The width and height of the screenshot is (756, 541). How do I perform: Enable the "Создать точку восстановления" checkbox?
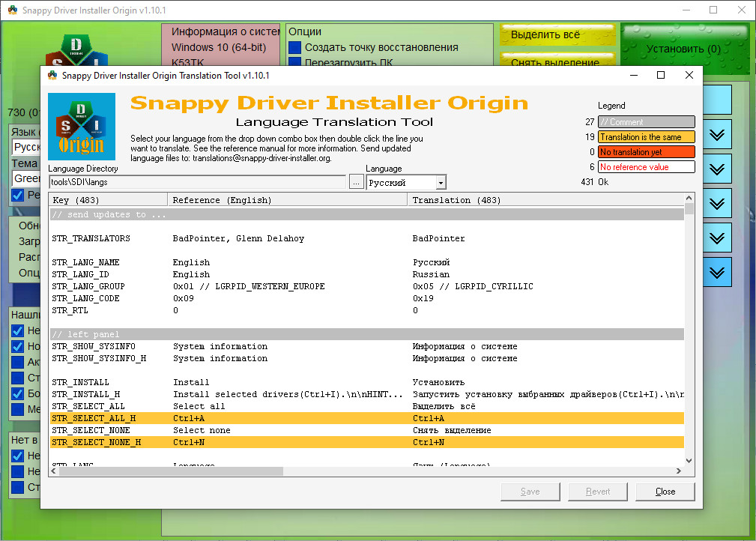294,47
